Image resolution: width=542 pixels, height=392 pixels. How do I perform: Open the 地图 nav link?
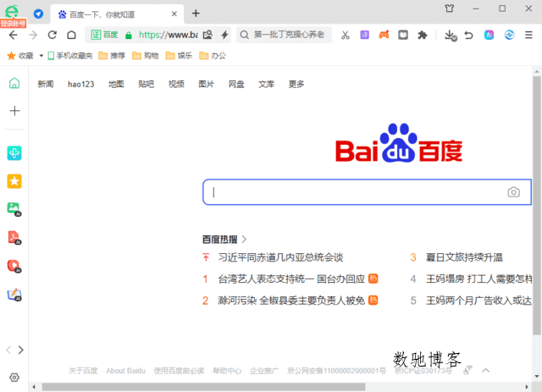pos(116,84)
